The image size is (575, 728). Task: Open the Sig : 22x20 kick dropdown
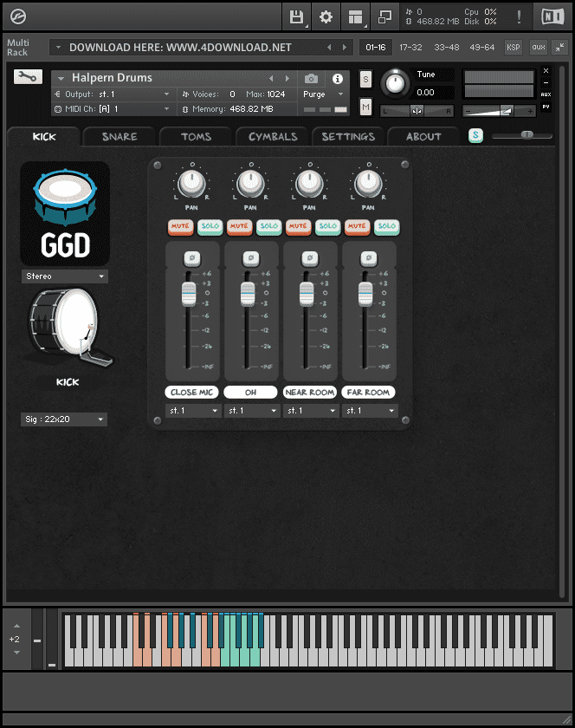click(x=64, y=419)
